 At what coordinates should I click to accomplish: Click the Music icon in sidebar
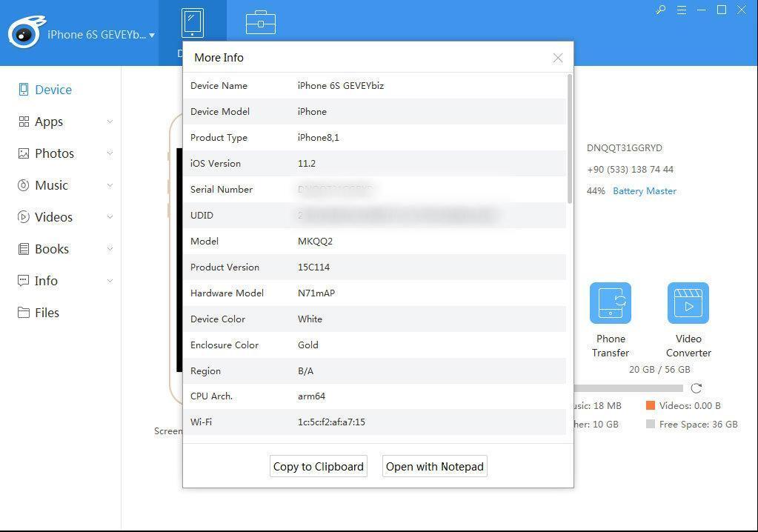pos(23,185)
